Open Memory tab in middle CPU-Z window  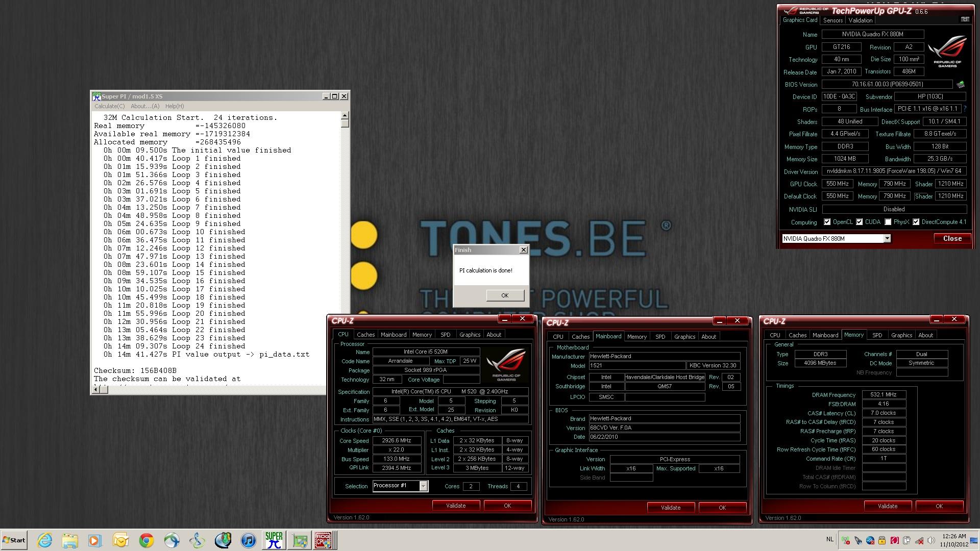click(x=636, y=337)
